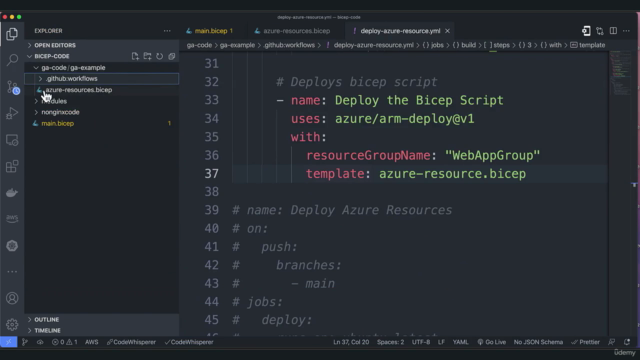Viewport: 640px width, 360px height.
Task: Click the editor minimap
Action: pyautogui.click(x=621, y=73)
